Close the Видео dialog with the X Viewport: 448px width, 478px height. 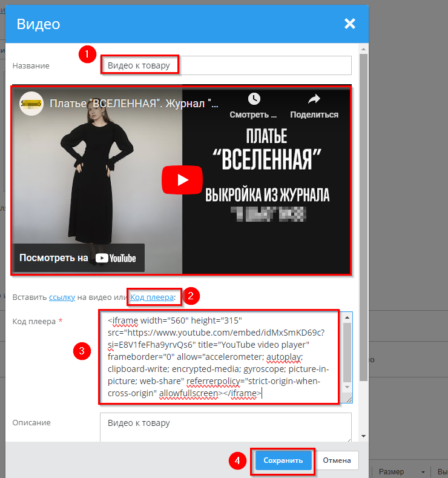[x=349, y=24]
